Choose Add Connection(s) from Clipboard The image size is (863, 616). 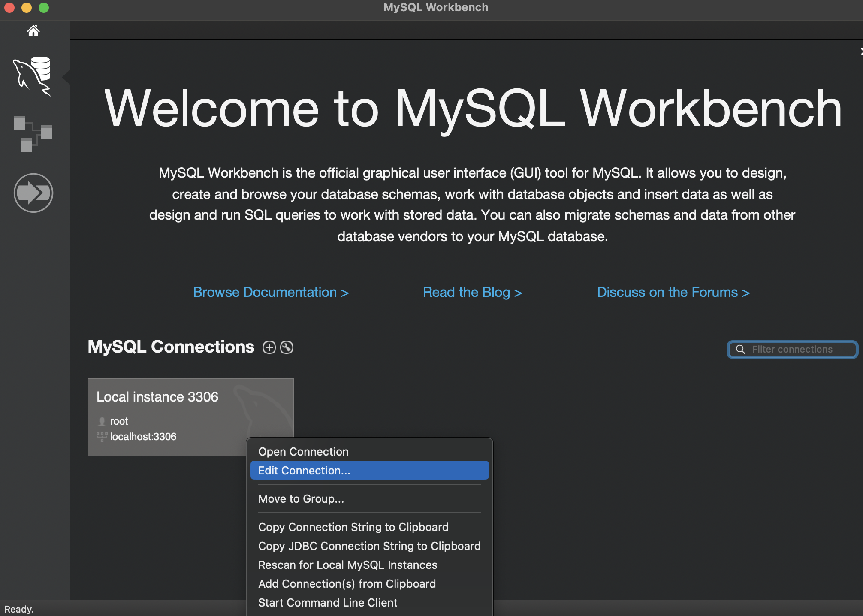pos(347,584)
